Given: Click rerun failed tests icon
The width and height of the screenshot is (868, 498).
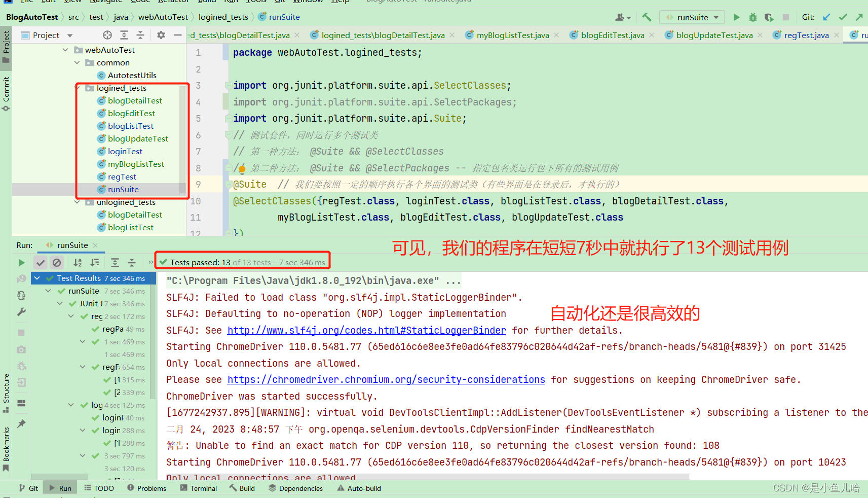Looking at the screenshot, I should [21, 278].
